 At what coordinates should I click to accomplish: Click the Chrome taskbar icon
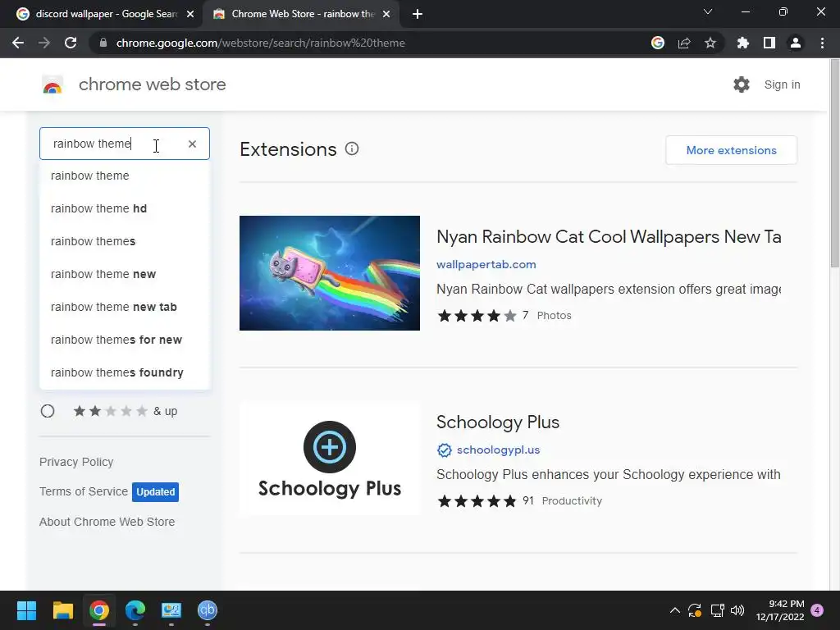click(99, 610)
